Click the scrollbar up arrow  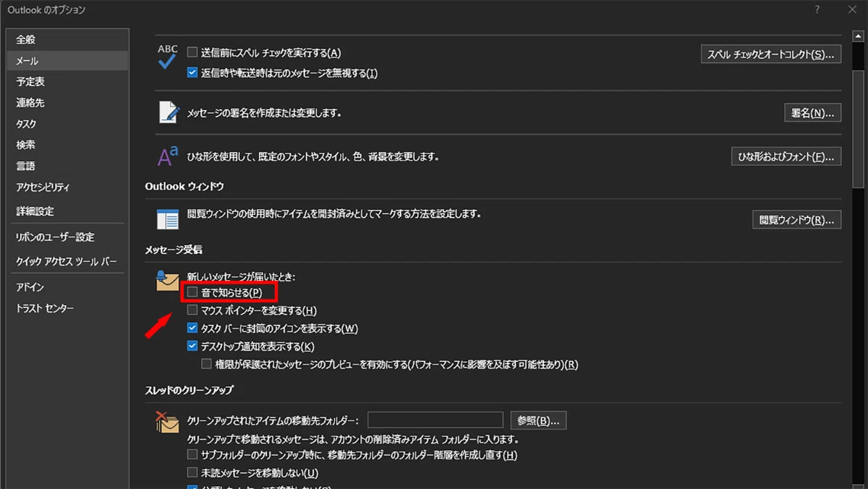(x=859, y=36)
